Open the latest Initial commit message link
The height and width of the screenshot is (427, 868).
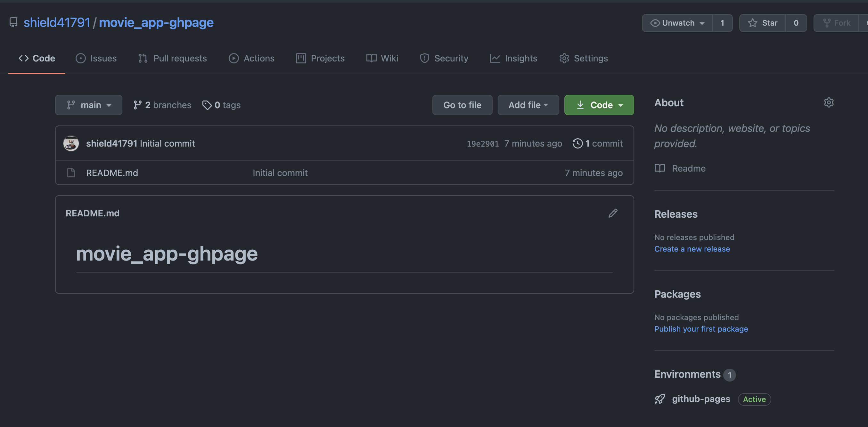(x=167, y=143)
